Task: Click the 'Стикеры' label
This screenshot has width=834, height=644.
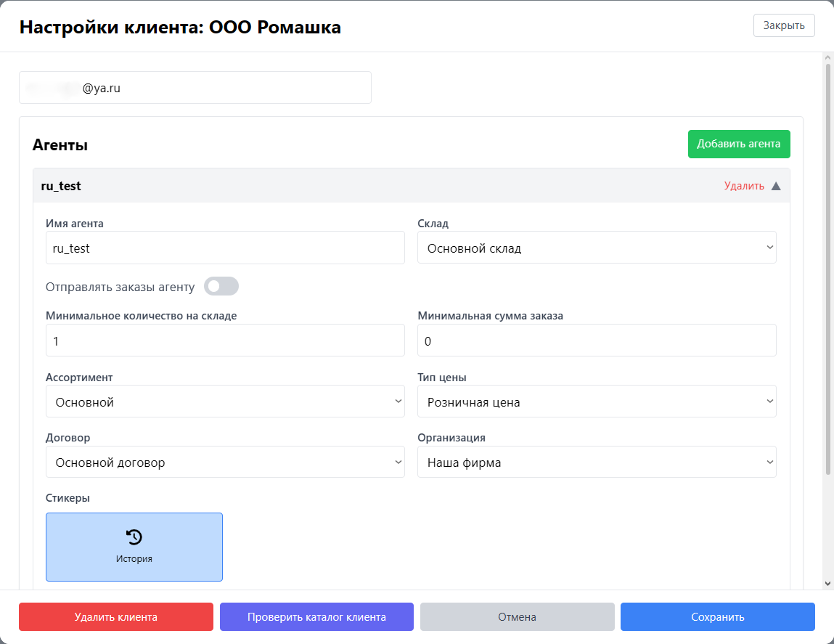Action: tap(68, 498)
